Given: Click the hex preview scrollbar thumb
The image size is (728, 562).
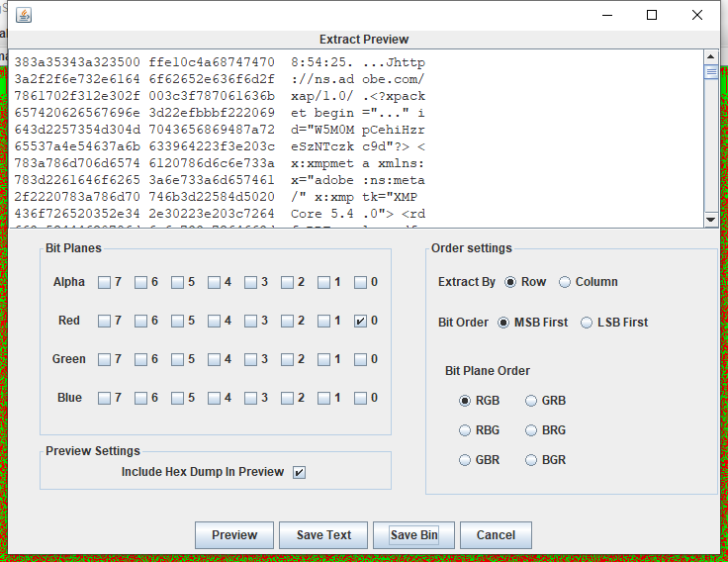Looking at the screenshot, I should pos(711,72).
